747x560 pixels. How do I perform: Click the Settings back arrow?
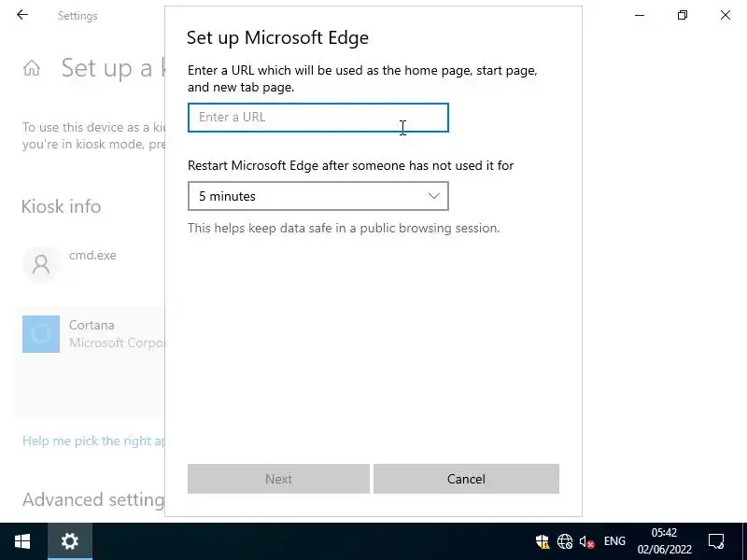22,15
